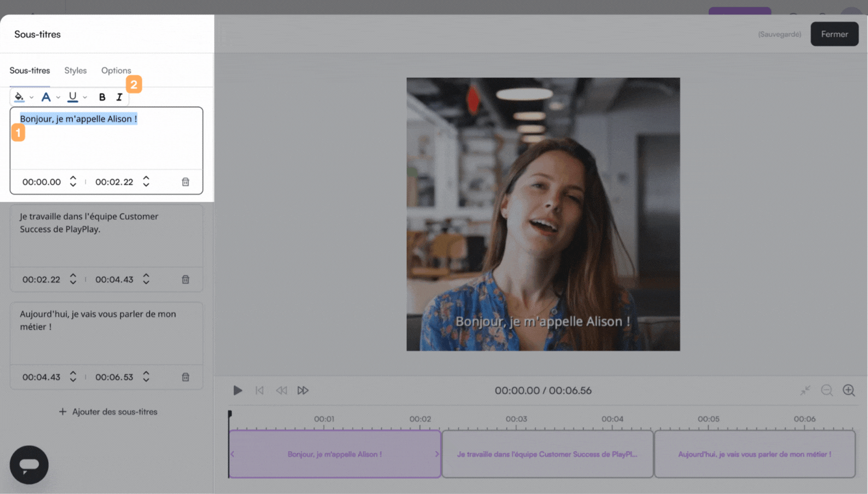Image resolution: width=868 pixels, height=494 pixels.
Task: Click the first subtitle's end time 00:02.22
Action: [x=115, y=182]
